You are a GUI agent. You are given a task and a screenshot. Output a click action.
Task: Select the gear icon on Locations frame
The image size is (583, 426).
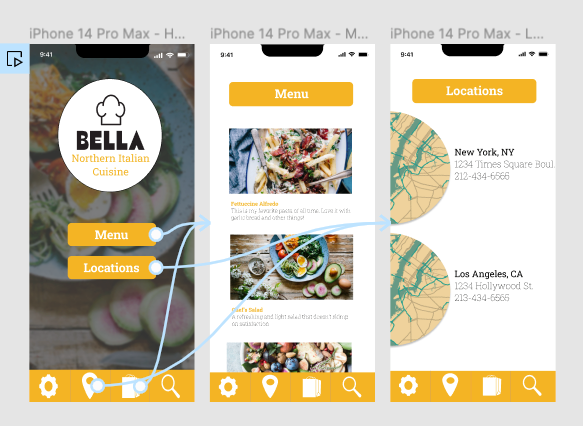tap(408, 385)
